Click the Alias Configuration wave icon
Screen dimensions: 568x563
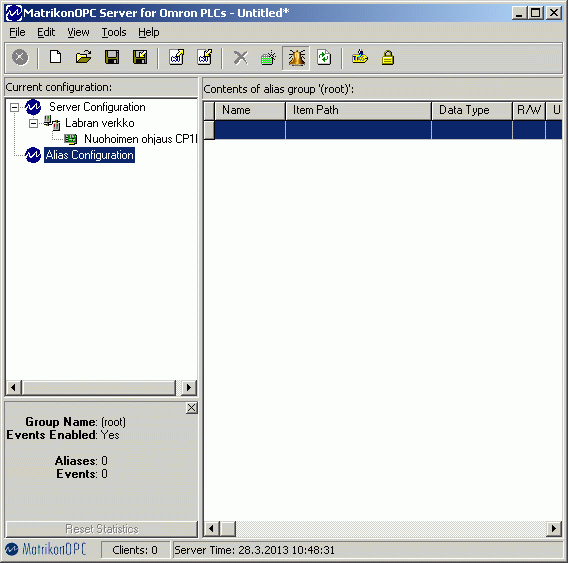[33, 155]
